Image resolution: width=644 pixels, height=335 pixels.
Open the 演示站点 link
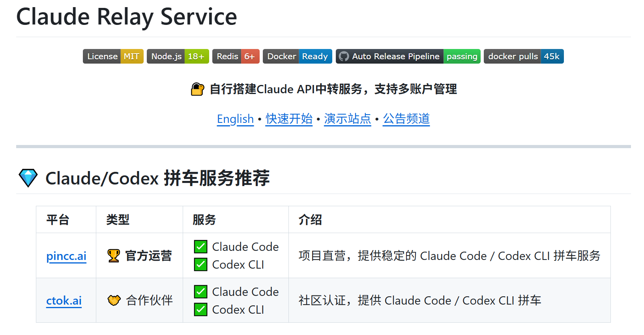tap(348, 119)
